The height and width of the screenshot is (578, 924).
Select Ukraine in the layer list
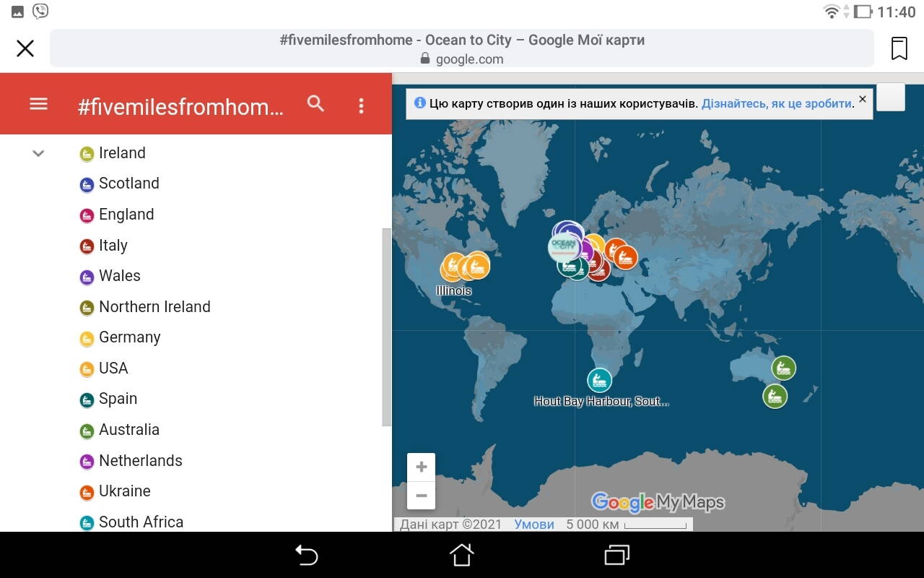click(x=124, y=491)
